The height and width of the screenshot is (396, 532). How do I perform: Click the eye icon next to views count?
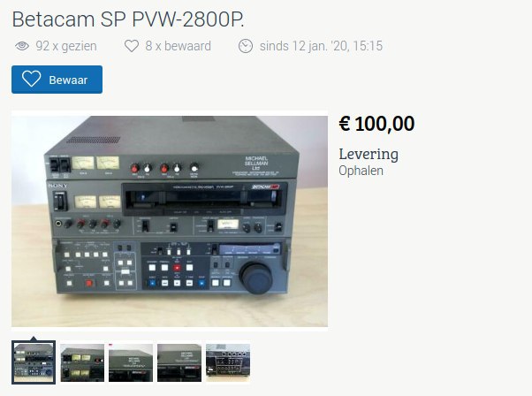(22, 46)
